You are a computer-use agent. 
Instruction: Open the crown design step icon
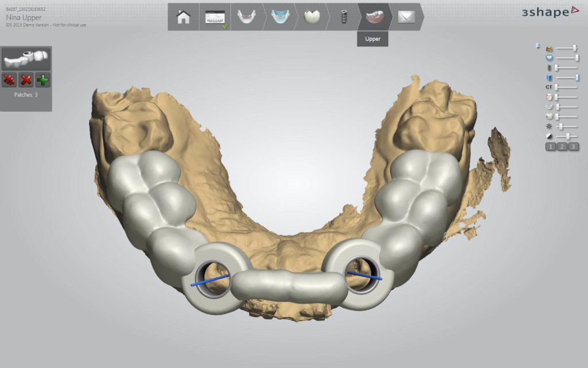(x=312, y=17)
